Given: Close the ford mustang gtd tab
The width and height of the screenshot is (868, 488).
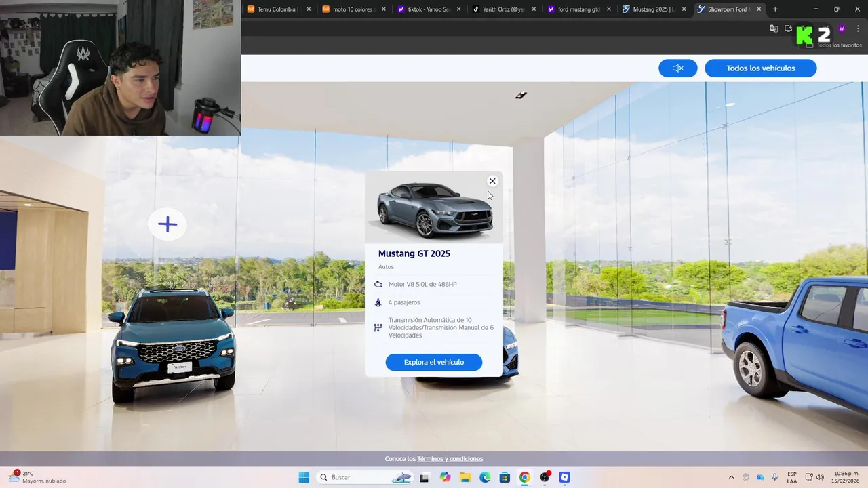Looking at the screenshot, I should pyautogui.click(x=609, y=9).
